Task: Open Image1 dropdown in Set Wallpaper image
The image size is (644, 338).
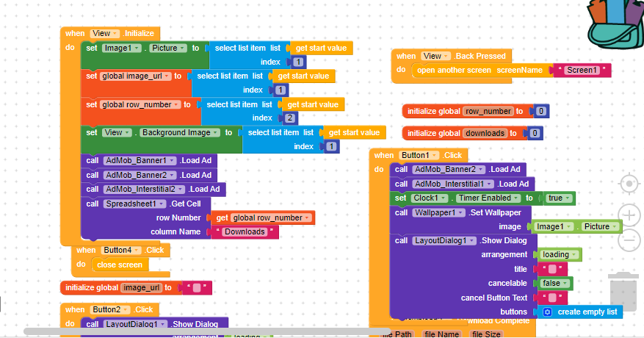Action: (554, 226)
